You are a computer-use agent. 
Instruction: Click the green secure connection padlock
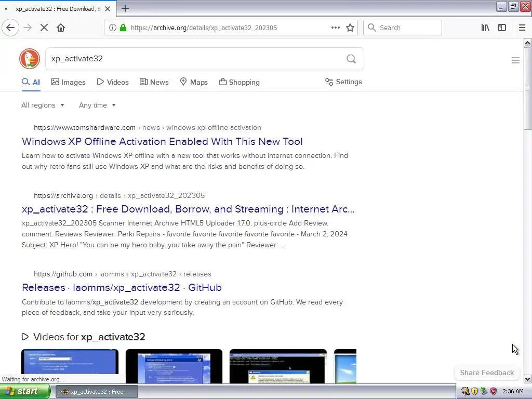(x=123, y=28)
